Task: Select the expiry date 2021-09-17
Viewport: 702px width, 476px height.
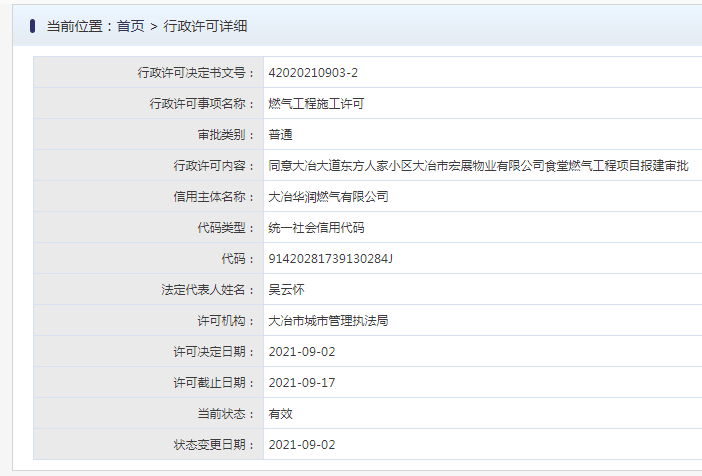Action: (302, 383)
